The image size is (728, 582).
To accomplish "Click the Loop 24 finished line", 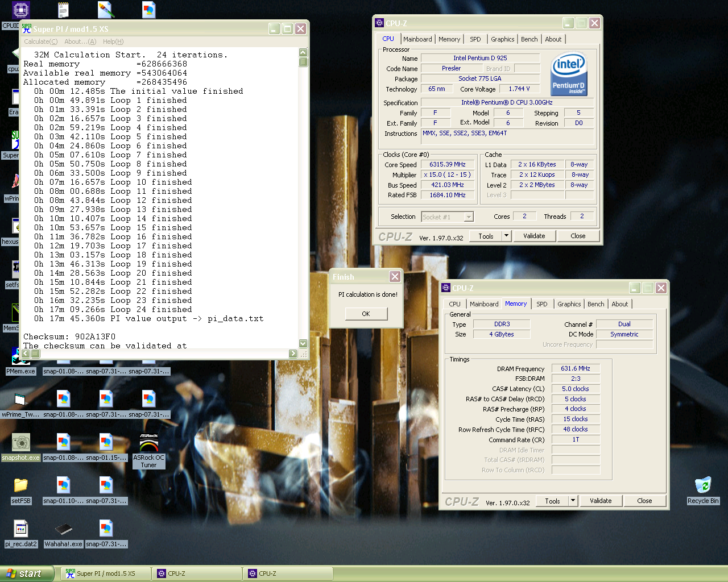I will tap(113, 309).
